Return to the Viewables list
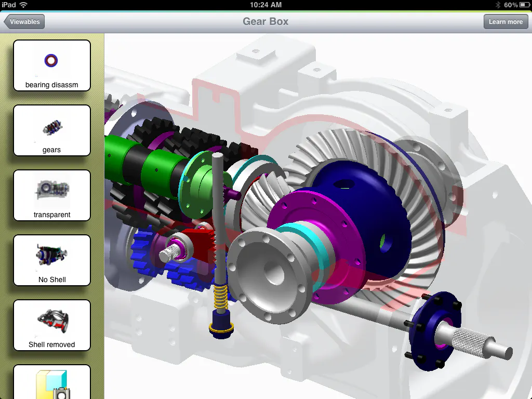 coord(23,21)
